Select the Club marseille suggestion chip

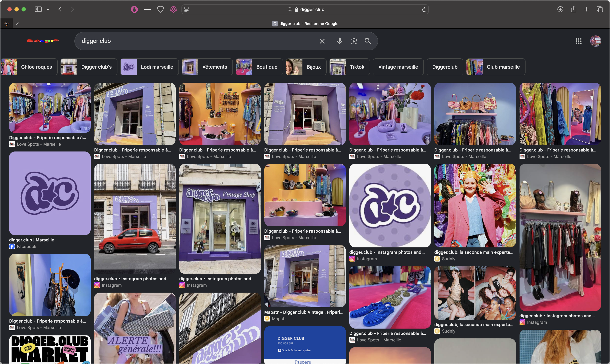(496, 67)
